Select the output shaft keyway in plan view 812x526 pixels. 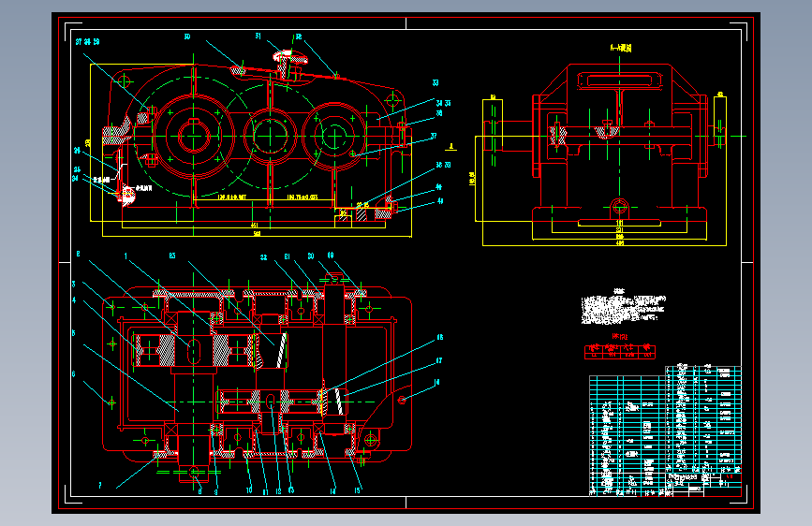click(194, 350)
